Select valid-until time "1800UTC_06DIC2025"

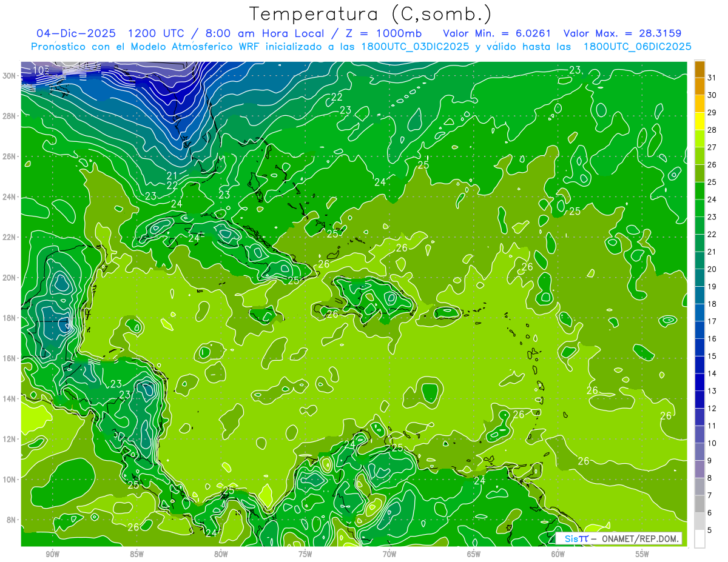(637, 47)
